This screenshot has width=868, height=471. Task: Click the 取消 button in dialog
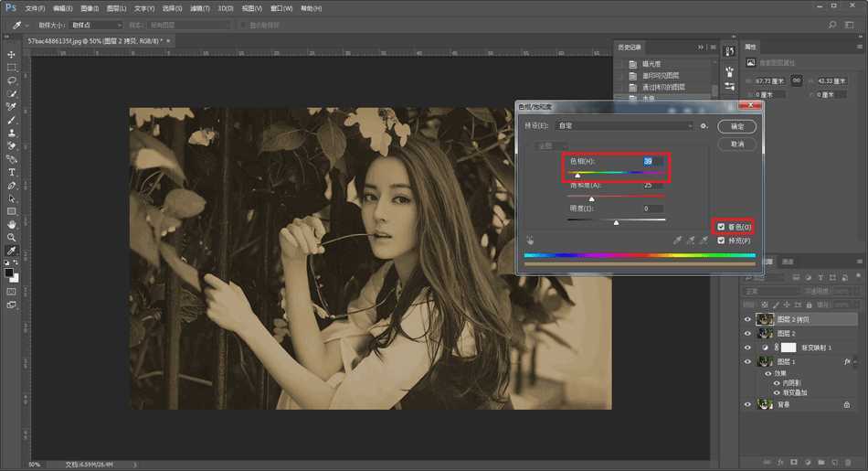coord(736,145)
